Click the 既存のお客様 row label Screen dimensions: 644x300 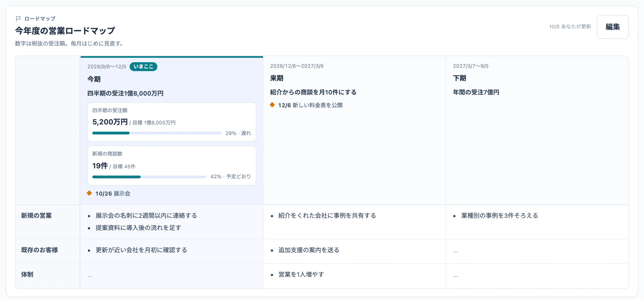click(39, 250)
